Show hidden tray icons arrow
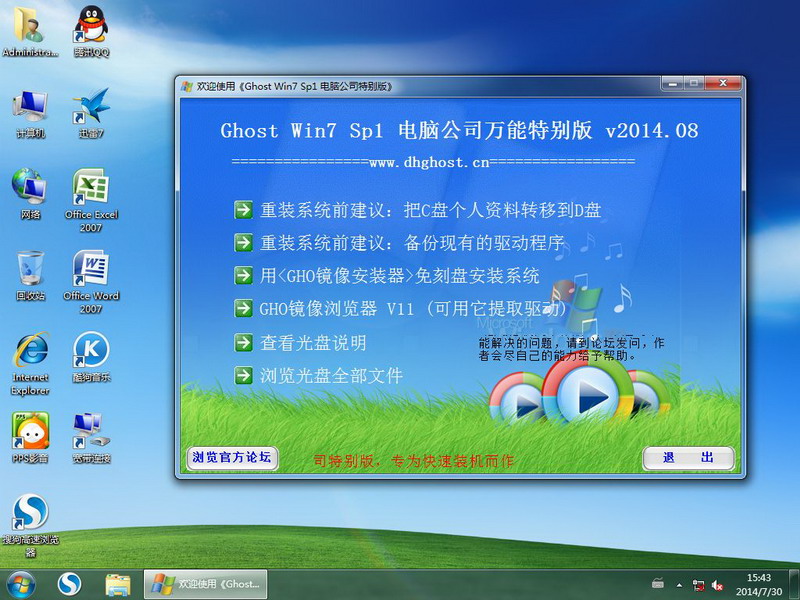 click(x=679, y=585)
